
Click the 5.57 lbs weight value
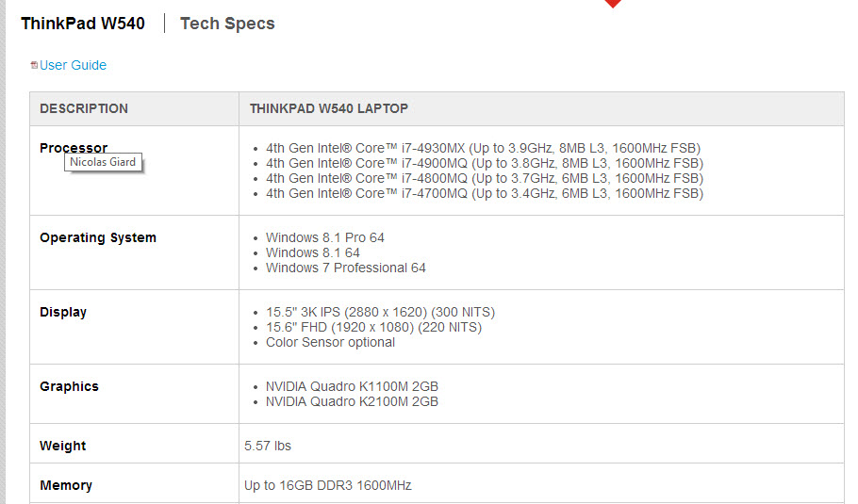point(268,446)
